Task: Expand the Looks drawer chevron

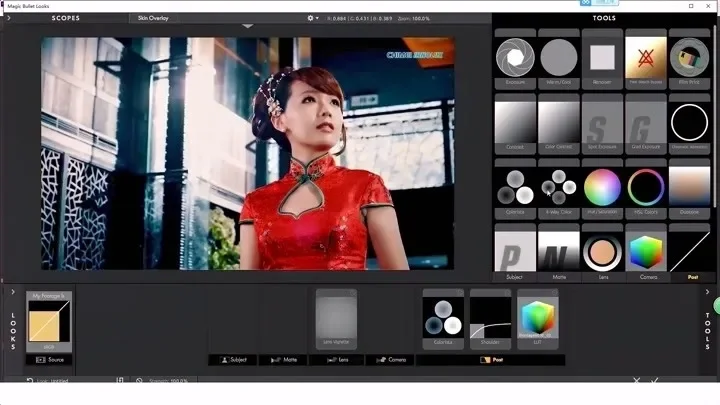Action: click(13, 292)
